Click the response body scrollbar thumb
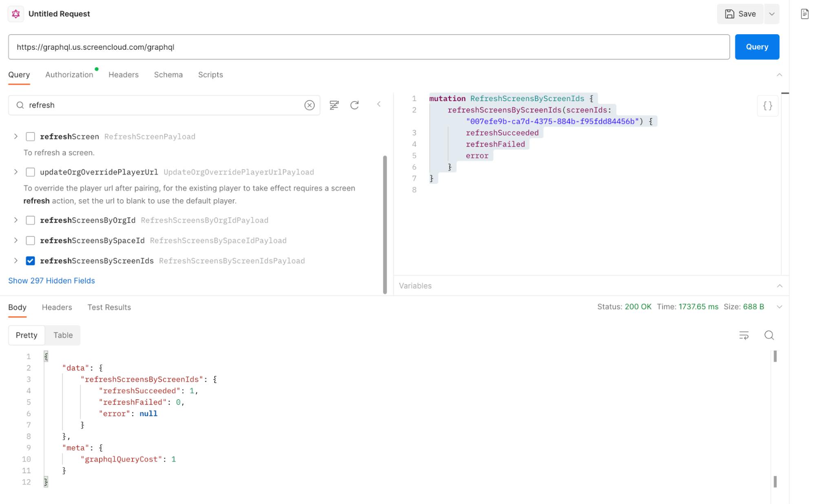815x504 pixels. (x=775, y=356)
